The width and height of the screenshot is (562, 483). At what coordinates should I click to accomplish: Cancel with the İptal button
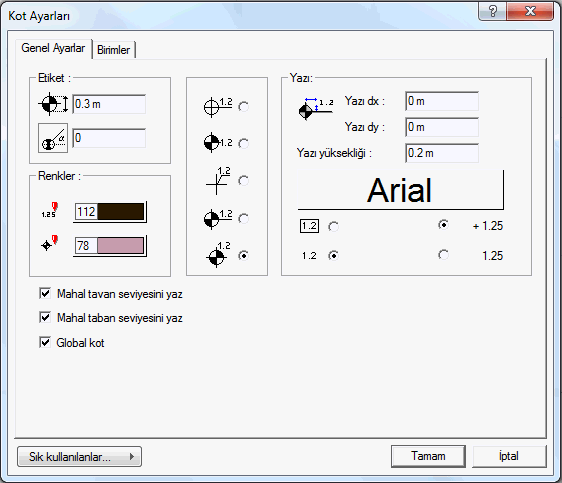click(x=509, y=456)
